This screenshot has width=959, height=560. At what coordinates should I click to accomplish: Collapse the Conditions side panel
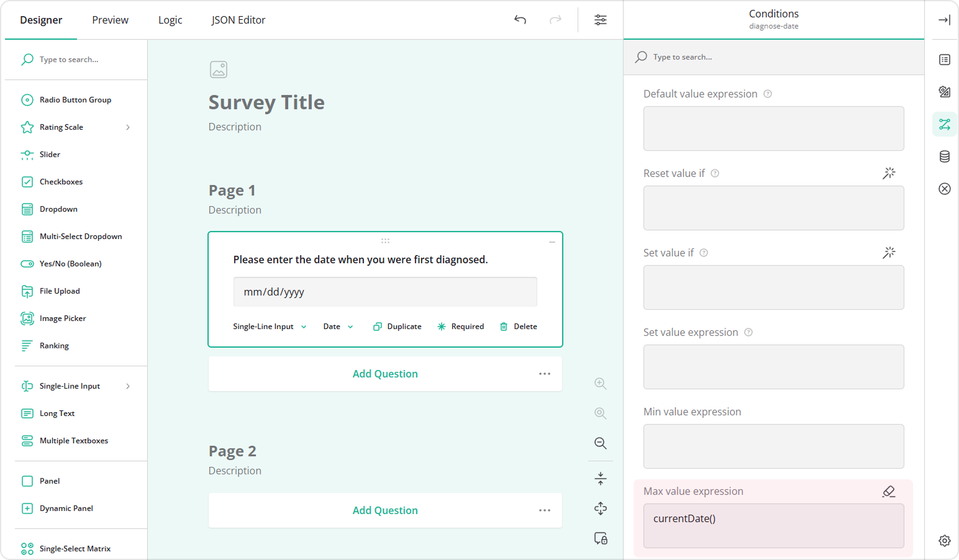[944, 19]
